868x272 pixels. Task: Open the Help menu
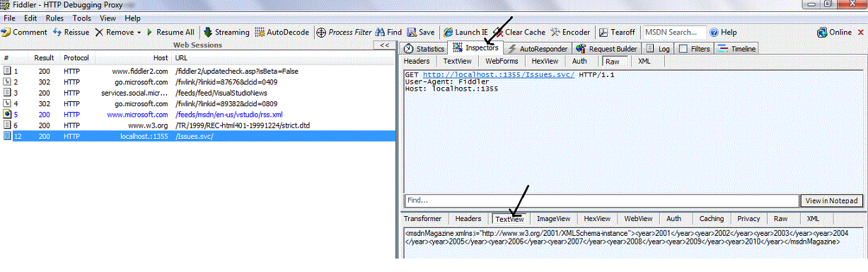click(132, 18)
